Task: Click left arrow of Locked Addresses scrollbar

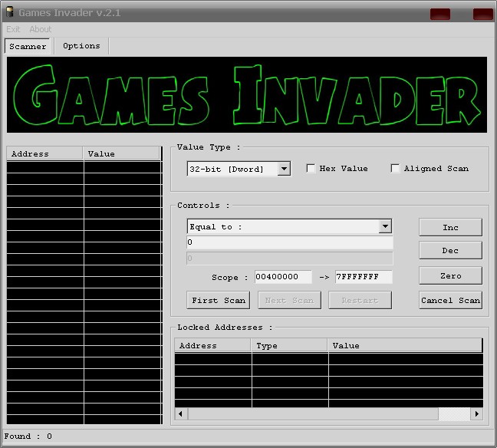Action: point(181,413)
